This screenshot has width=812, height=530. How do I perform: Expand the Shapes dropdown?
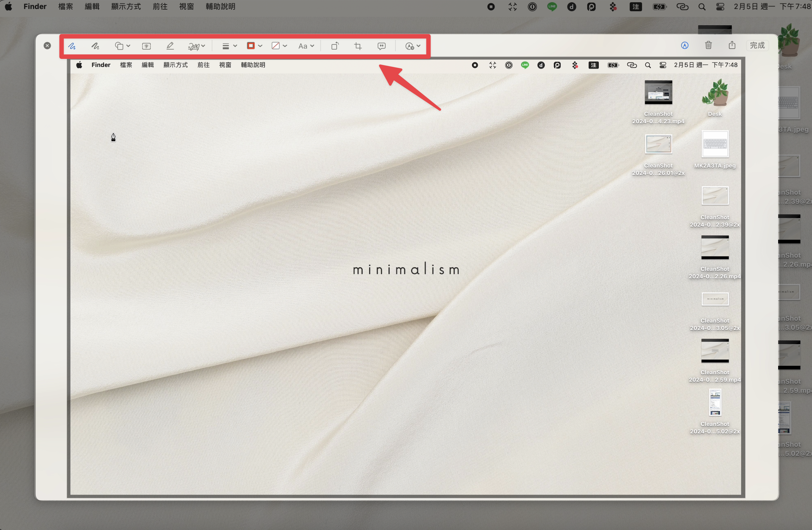pyautogui.click(x=122, y=46)
